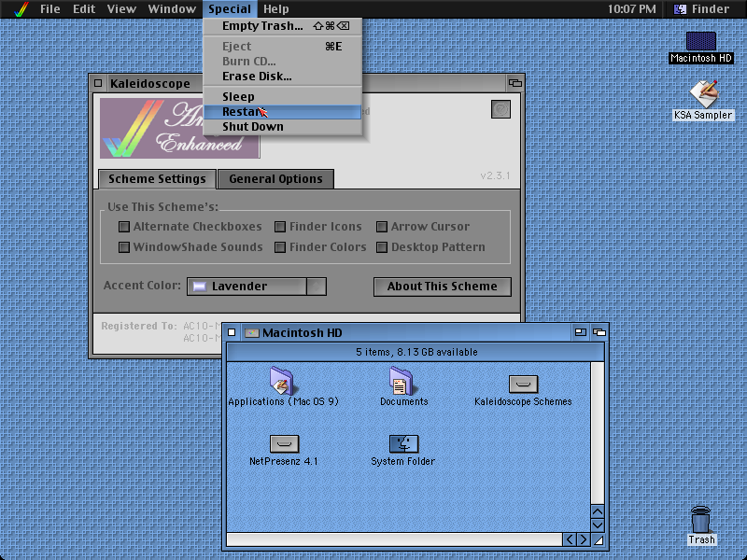Screen dimensions: 747x560
Task: Close the Kaleidoscope window
Action: click(98, 83)
